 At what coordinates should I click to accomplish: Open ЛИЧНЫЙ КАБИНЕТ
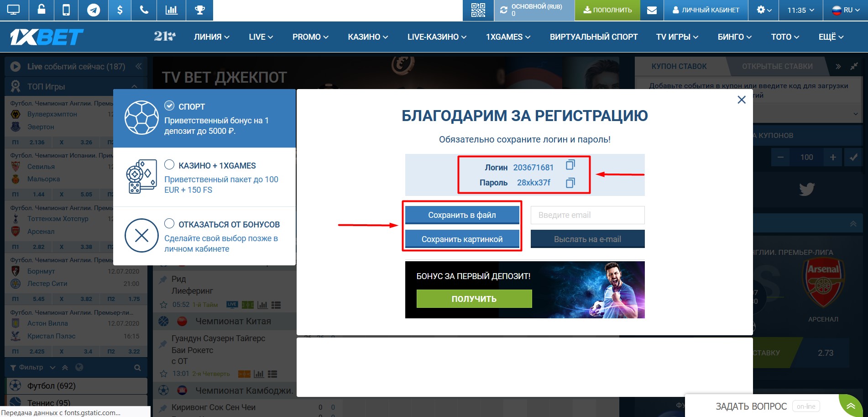point(706,10)
